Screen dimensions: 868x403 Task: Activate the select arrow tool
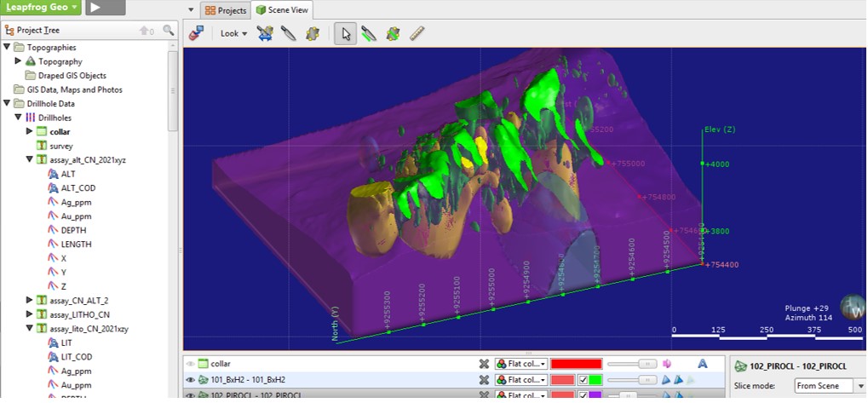point(345,33)
